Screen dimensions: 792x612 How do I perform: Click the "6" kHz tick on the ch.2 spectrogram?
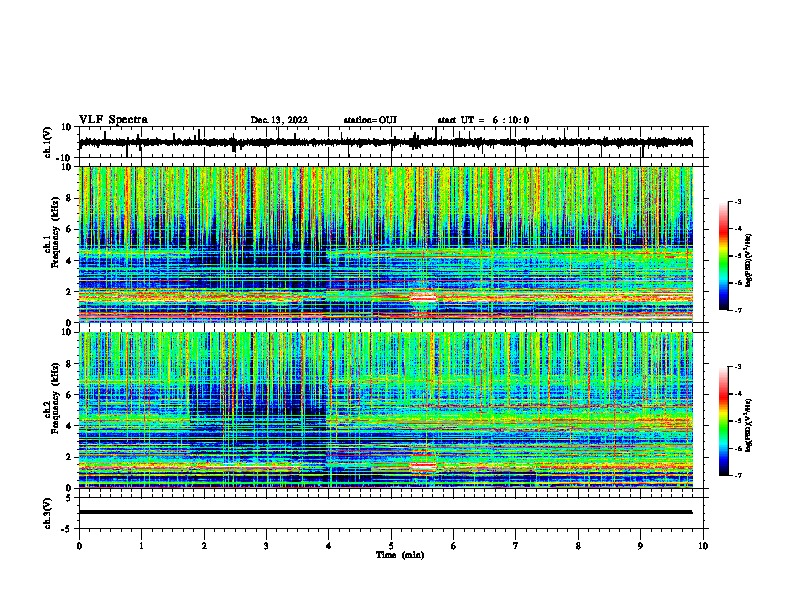pyautogui.click(x=69, y=395)
